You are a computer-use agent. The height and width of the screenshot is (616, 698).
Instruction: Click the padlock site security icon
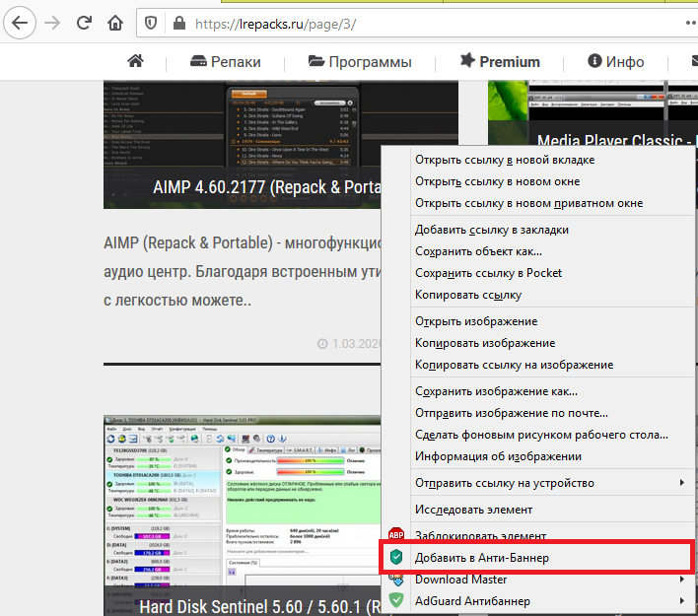pyautogui.click(x=179, y=23)
